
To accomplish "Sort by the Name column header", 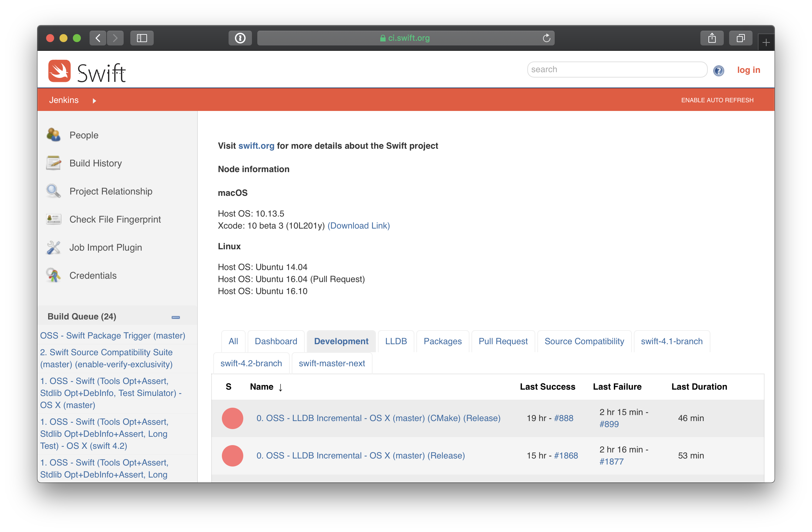I will coord(266,387).
